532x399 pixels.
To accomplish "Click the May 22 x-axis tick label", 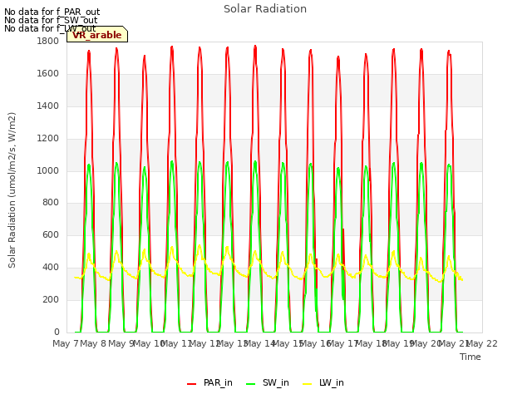I will [482, 343].
